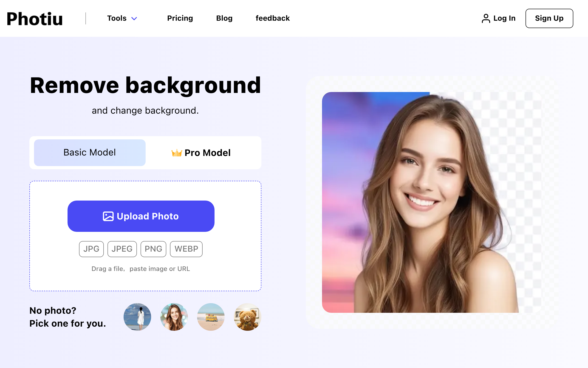Screen dimensions: 588x368
Task: Click the PNG format tag
Action: point(153,249)
